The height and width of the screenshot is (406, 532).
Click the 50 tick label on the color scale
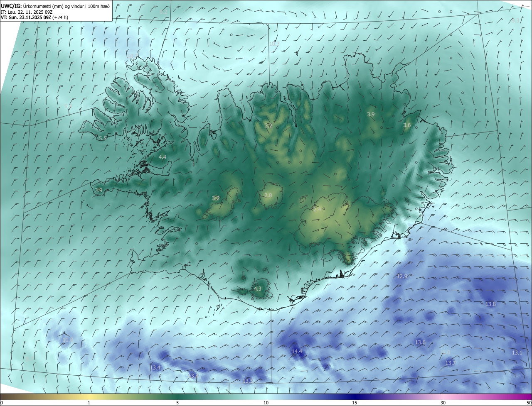(529, 403)
